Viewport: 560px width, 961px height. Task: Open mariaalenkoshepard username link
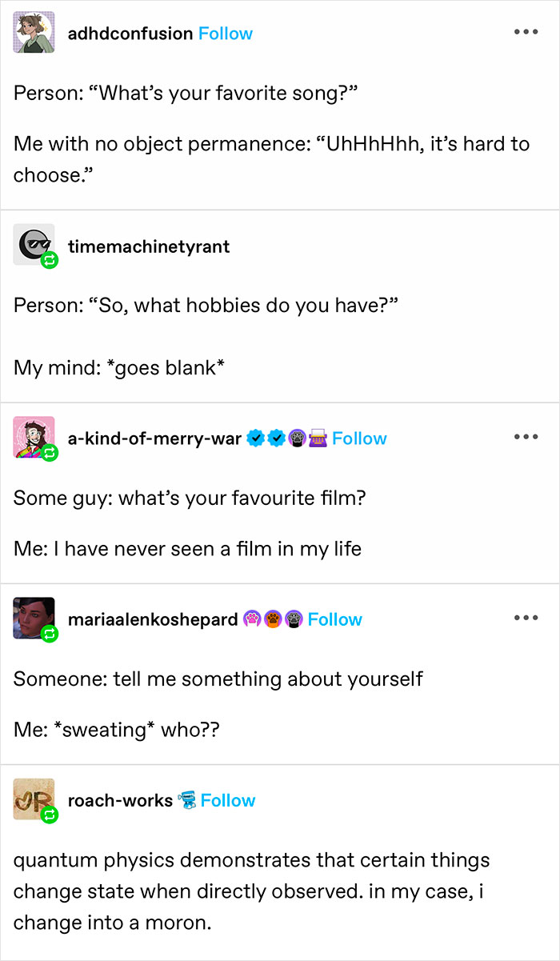point(153,619)
